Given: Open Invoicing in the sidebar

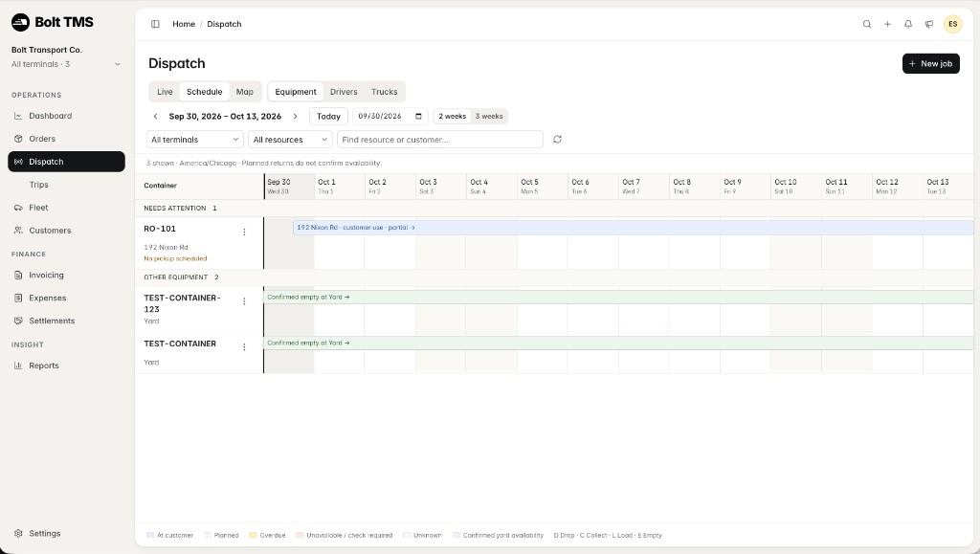Looking at the screenshot, I should [x=66, y=275].
